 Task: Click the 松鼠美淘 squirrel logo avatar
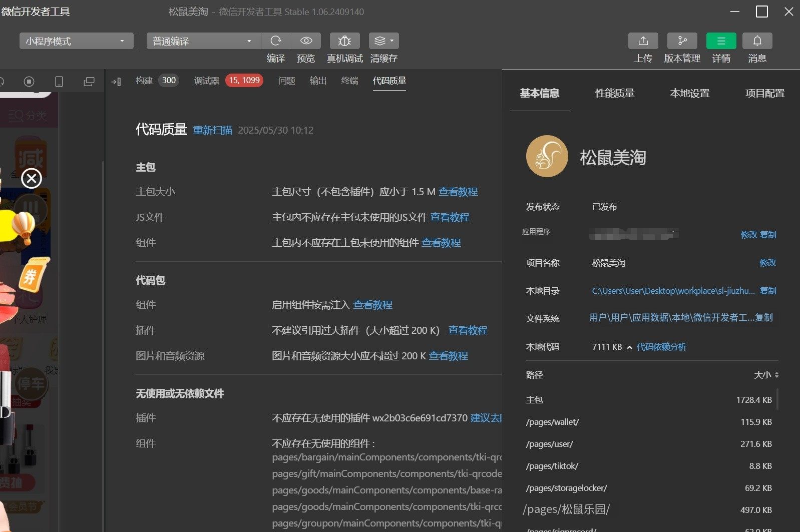click(547, 156)
